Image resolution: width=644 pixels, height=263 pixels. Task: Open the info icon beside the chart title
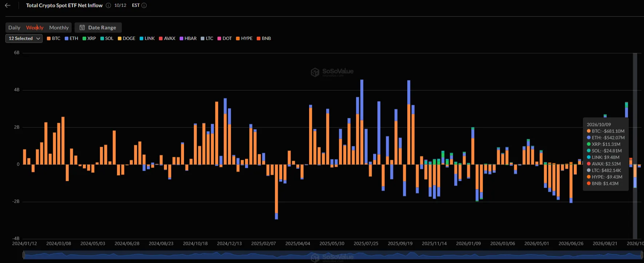(x=108, y=5)
